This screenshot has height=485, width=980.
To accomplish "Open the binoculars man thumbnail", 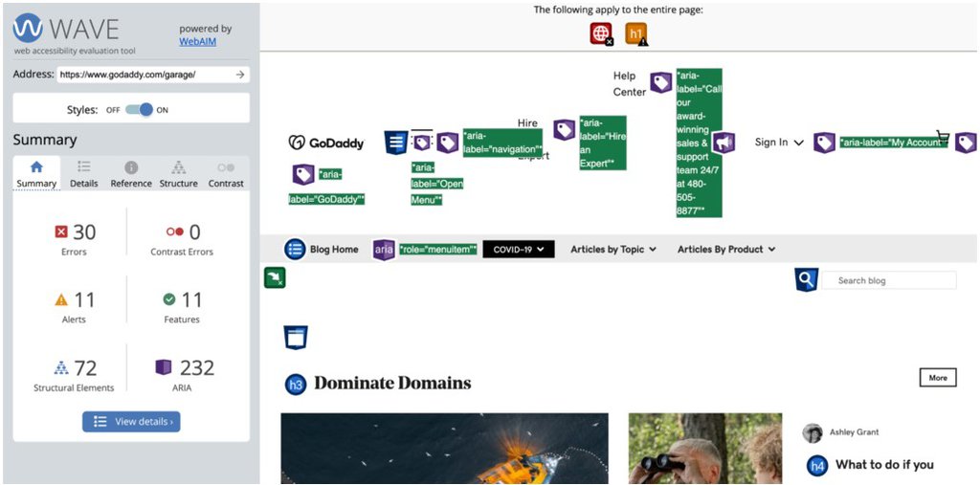I will 705,448.
